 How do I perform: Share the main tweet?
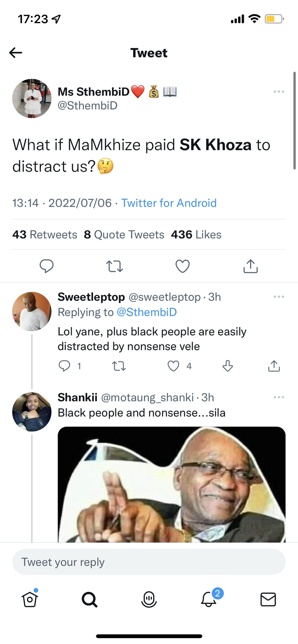[250, 266]
